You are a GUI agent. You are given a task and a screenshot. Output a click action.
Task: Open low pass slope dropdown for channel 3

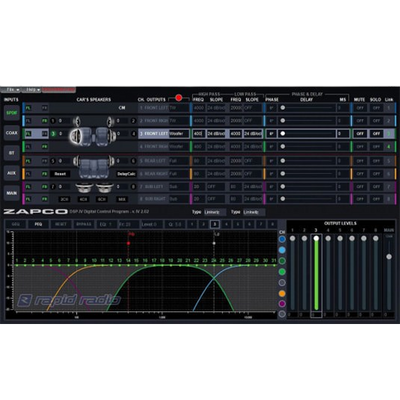click(253, 134)
